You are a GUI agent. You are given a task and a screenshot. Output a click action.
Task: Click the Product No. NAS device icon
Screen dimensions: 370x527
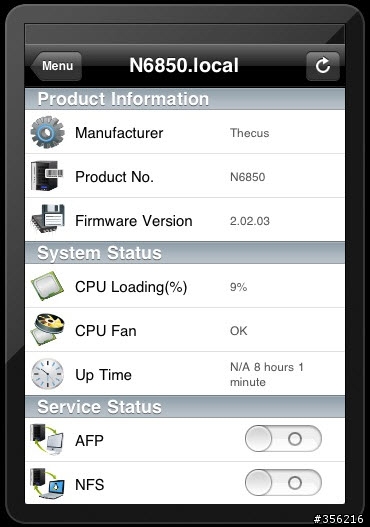[47, 176]
